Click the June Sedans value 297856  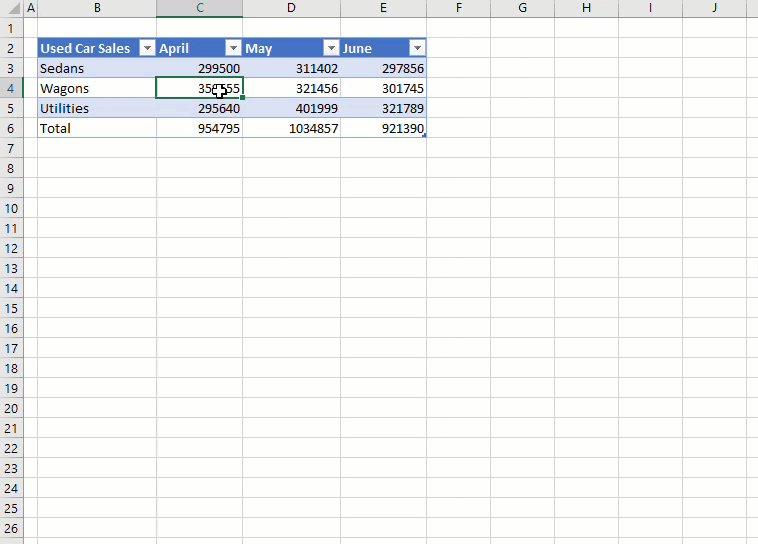pos(383,69)
